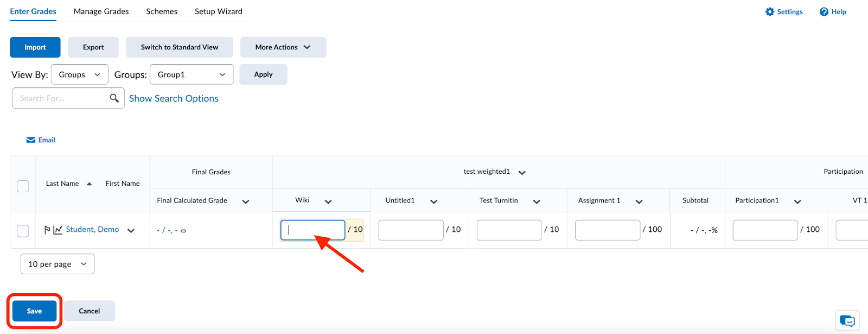The height and width of the screenshot is (334, 868).
Task: Open the Schemes tab
Action: pyautogui.click(x=162, y=11)
